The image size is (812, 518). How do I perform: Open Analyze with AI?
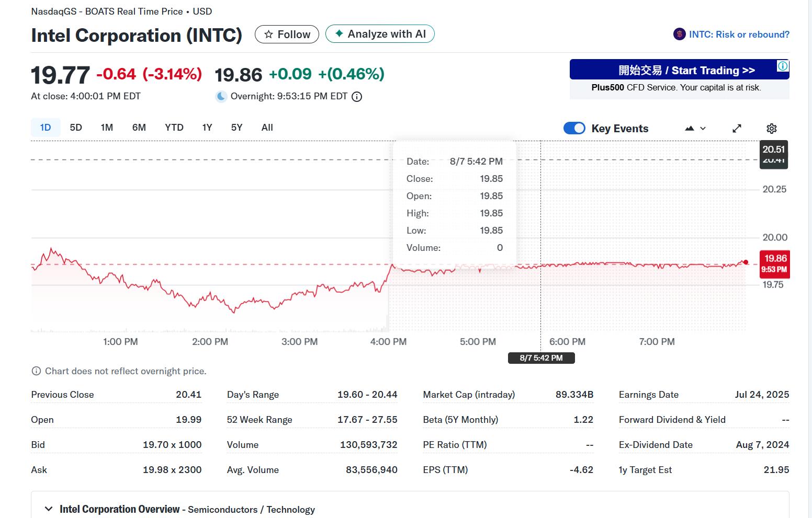380,34
